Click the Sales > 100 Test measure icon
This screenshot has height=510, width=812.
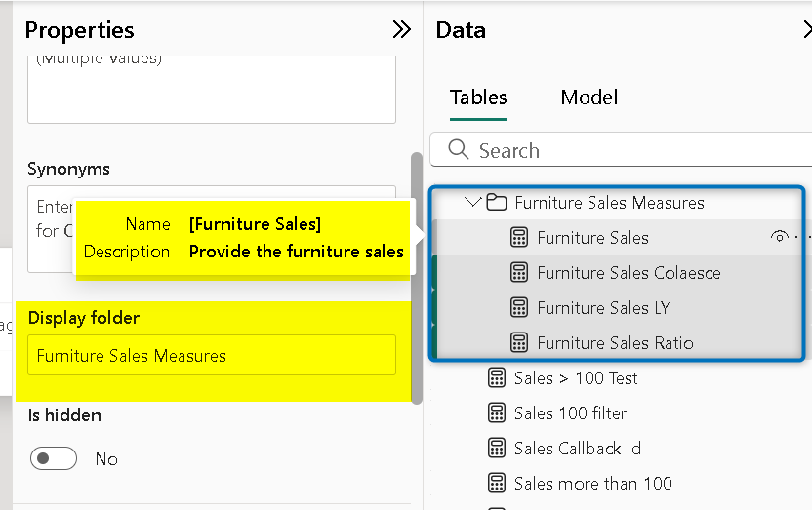click(497, 378)
